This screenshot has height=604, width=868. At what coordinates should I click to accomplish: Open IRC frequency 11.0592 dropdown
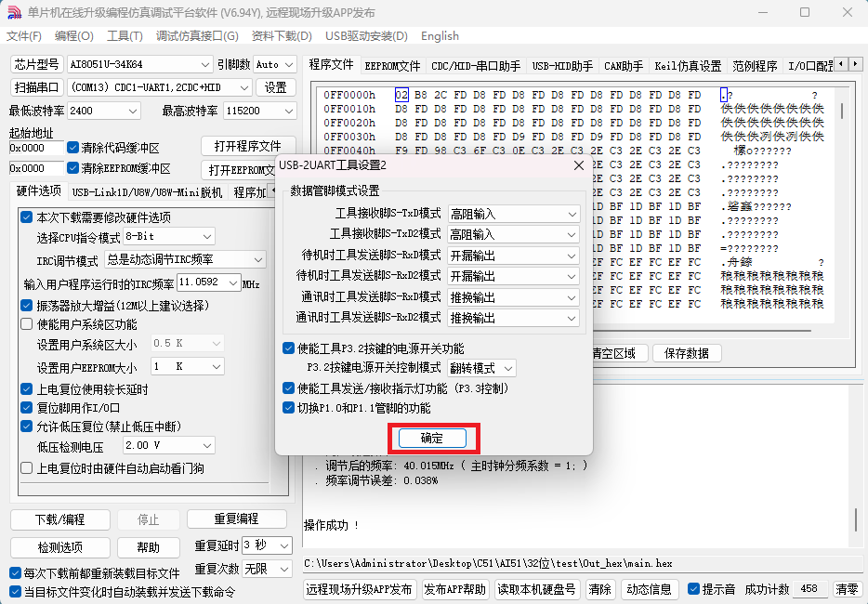coord(209,282)
